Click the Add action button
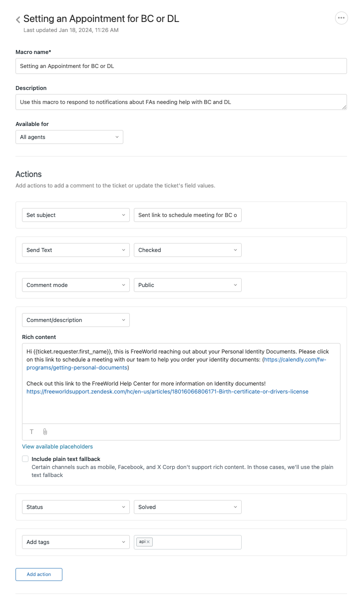 tap(39, 574)
